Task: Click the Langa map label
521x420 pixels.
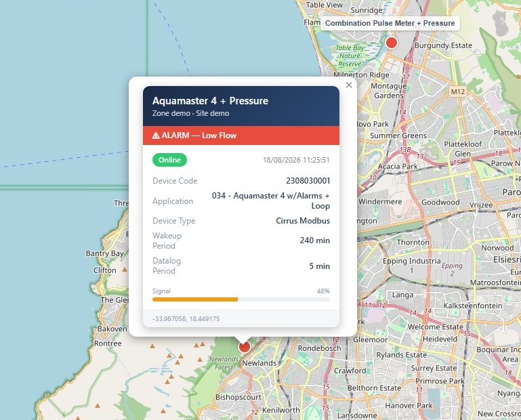Action: click(402, 295)
